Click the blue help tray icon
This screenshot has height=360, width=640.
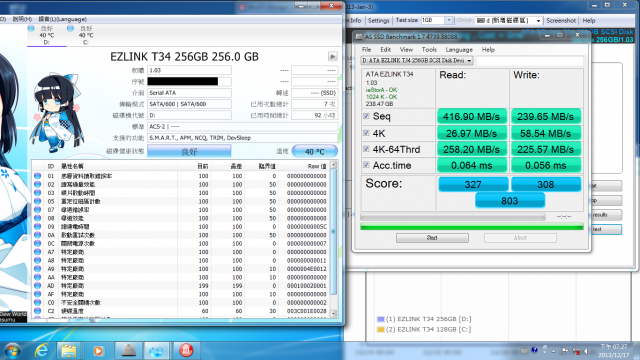pyautogui.click(x=534, y=350)
